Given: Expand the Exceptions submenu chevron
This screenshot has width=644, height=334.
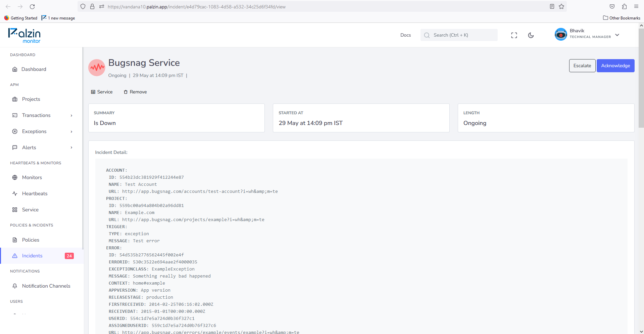Looking at the screenshot, I should [71, 132].
